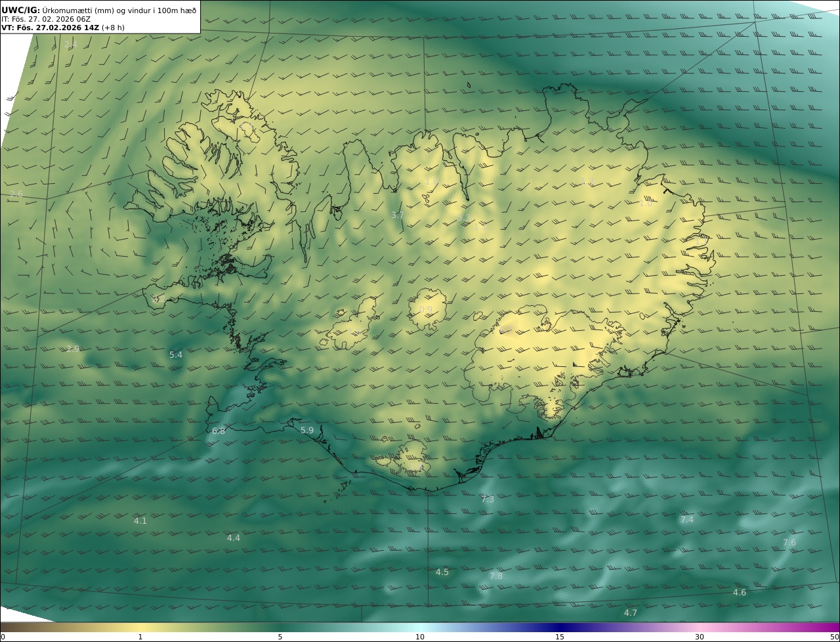This screenshot has width=840, height=642.
Task: Click the colorbar tick label "15"
Action: pos(560,637)
